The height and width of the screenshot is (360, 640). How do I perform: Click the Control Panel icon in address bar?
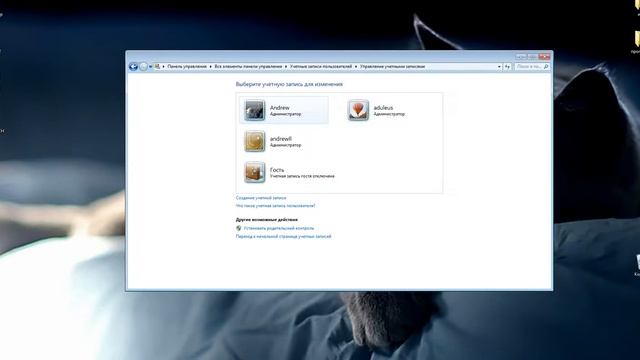tap(157, 66)
